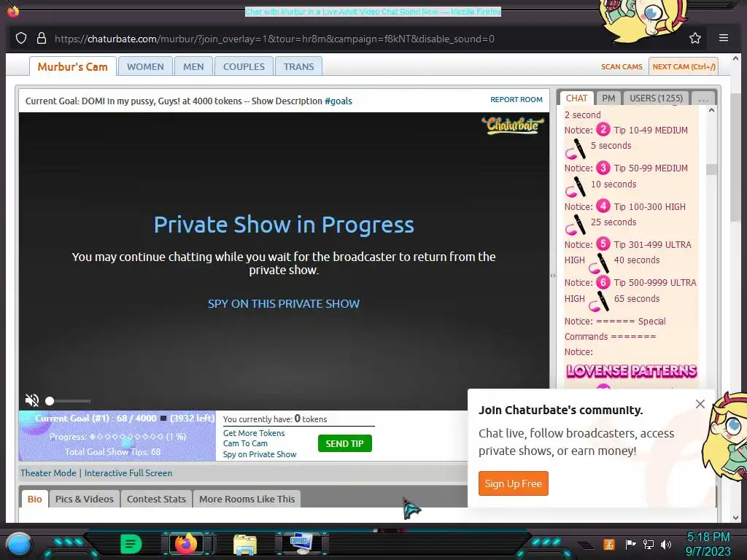Open the green notes app in taskbar
This screenshot has height=560, width=747.
[131, 544]
